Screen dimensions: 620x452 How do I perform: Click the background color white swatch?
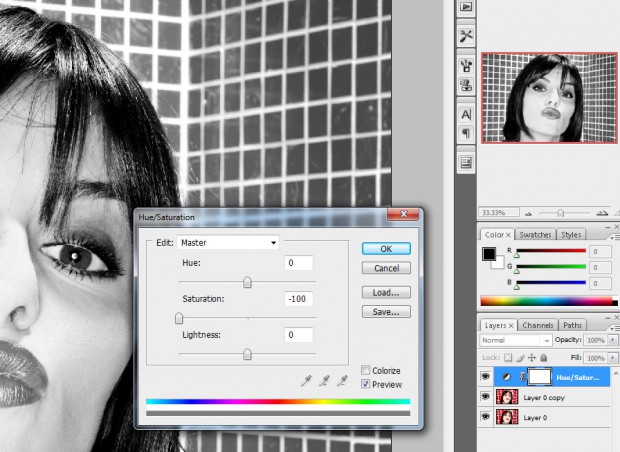pos(499,263)
